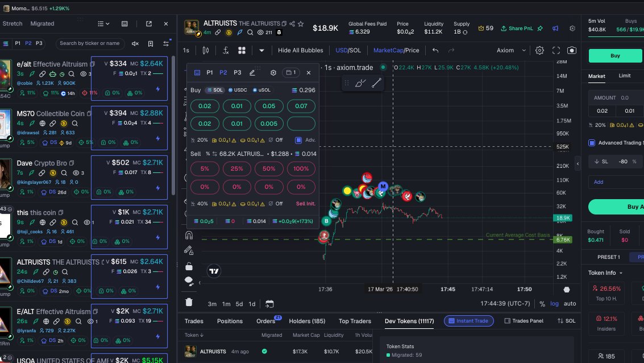Open token page settings gear at far right

pos(572,28)
